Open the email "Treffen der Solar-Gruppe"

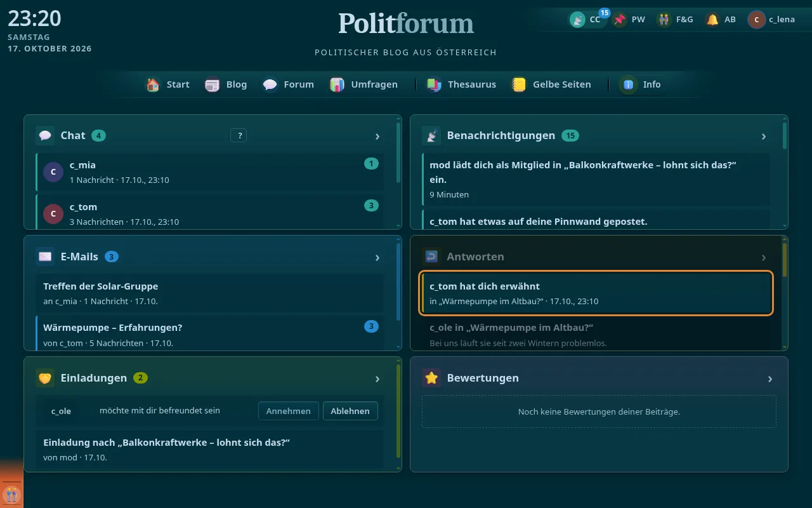click(x=210, y=293)
